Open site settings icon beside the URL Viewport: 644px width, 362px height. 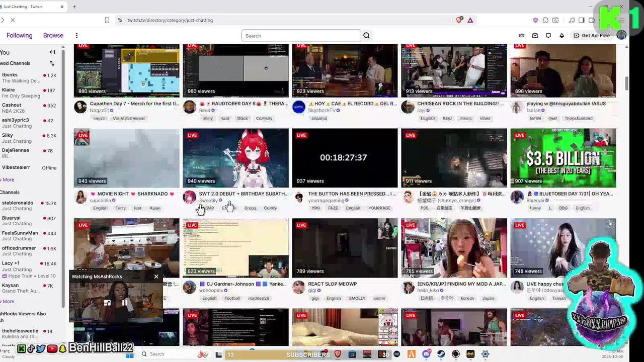(120, 20)
